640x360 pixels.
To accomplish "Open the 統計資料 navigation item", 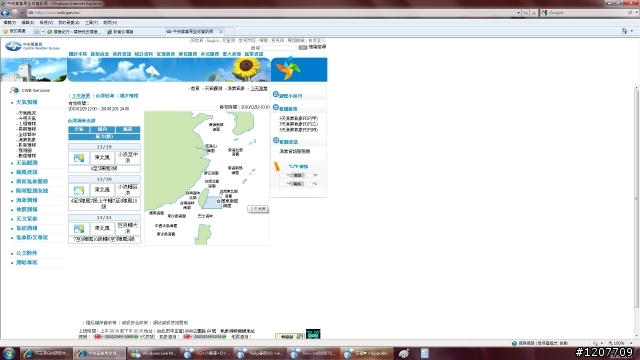I will tap(144, 54).
